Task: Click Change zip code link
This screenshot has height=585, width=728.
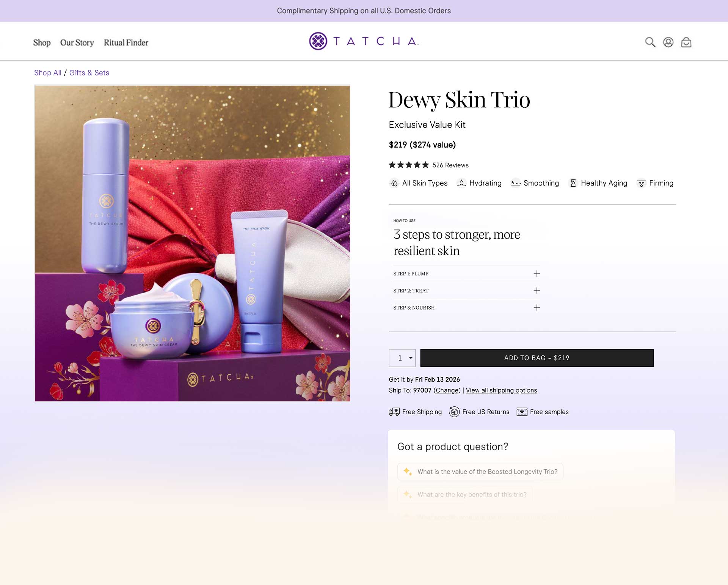Action: pos(447,390)
